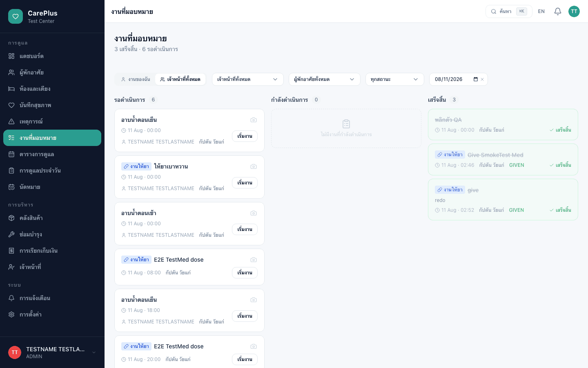Click the camera icon on อาบน้ำตอนเช้า card
This screenshot has height=368, width=588.
pos(254,213)
